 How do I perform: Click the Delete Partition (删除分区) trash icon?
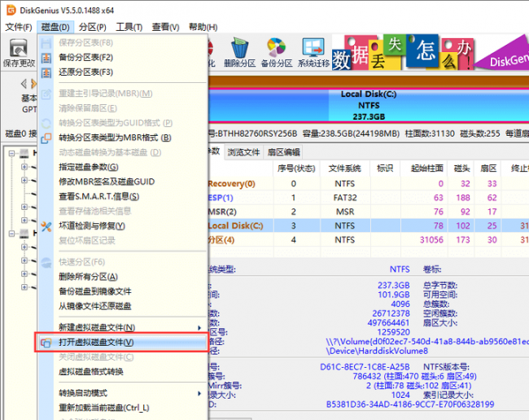point(240,52)
